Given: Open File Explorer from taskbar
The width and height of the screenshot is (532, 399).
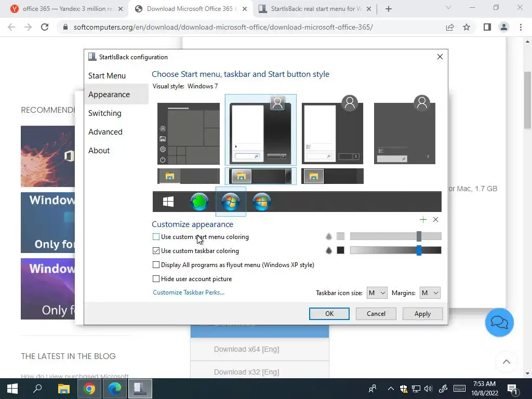Looking at the screenshot, I should click(63, 389).
